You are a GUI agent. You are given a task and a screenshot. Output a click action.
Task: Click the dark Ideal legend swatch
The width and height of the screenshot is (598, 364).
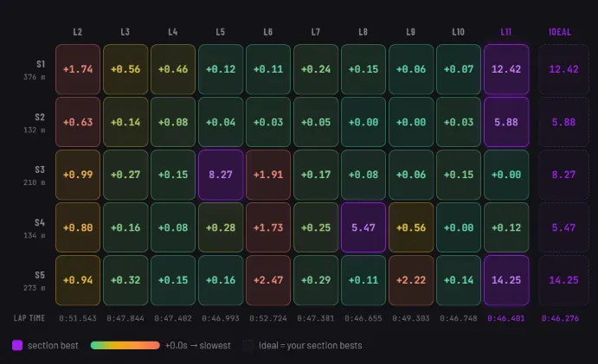click(248, 345)
